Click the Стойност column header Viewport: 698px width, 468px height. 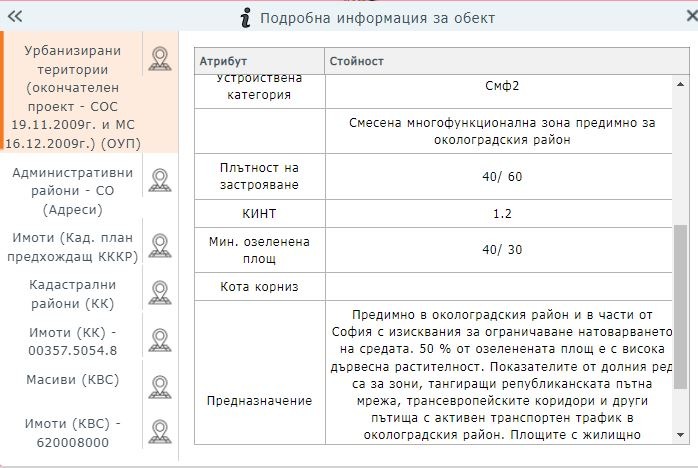tap(500, 61)
